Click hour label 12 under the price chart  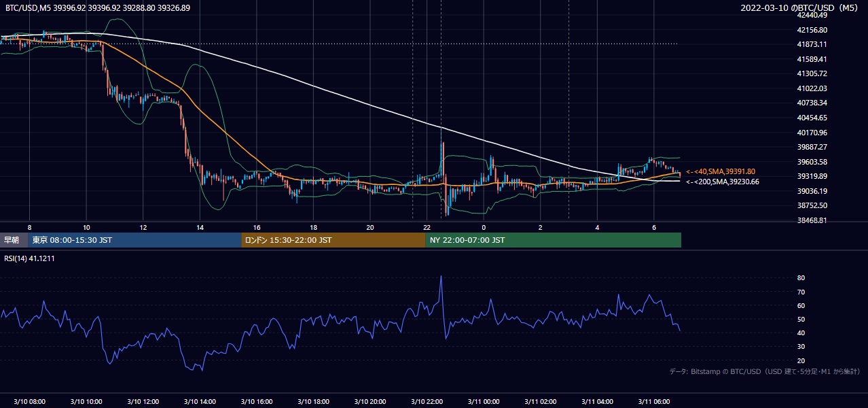coord(143,227)
